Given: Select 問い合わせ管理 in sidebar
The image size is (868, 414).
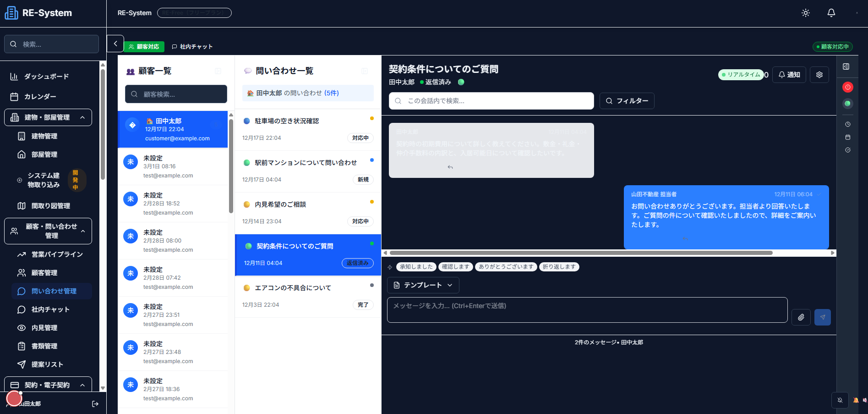Looking at the screenshot, I should (x=52, y=291).
